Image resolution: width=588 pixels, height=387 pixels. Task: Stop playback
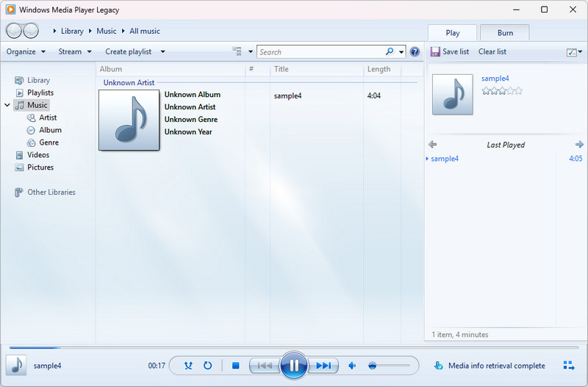pos(235,365)
